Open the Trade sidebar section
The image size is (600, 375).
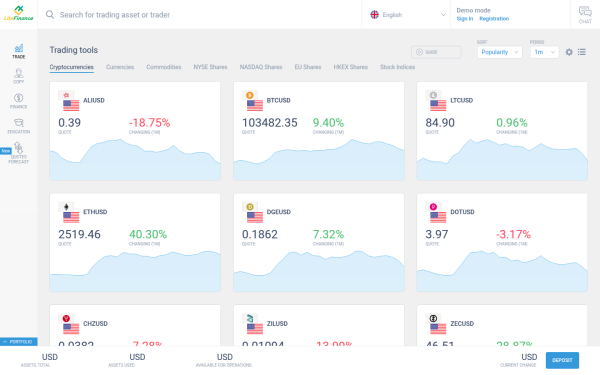coord(18,51)
